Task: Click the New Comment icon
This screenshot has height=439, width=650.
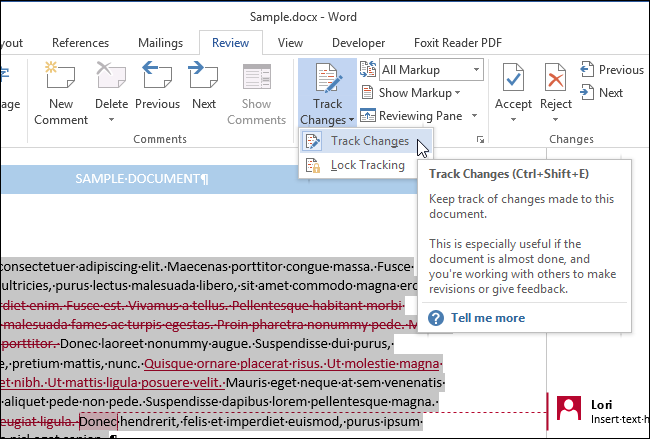Action: tap(61, 75)
